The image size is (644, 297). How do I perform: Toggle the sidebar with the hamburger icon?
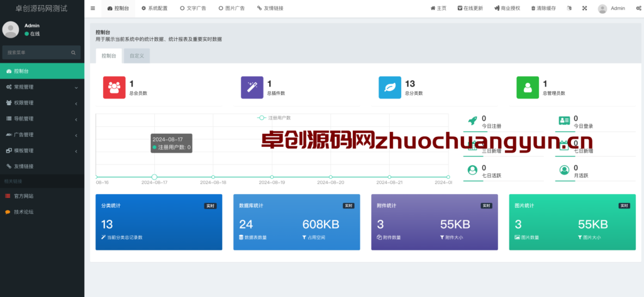[x=93, y=8]
